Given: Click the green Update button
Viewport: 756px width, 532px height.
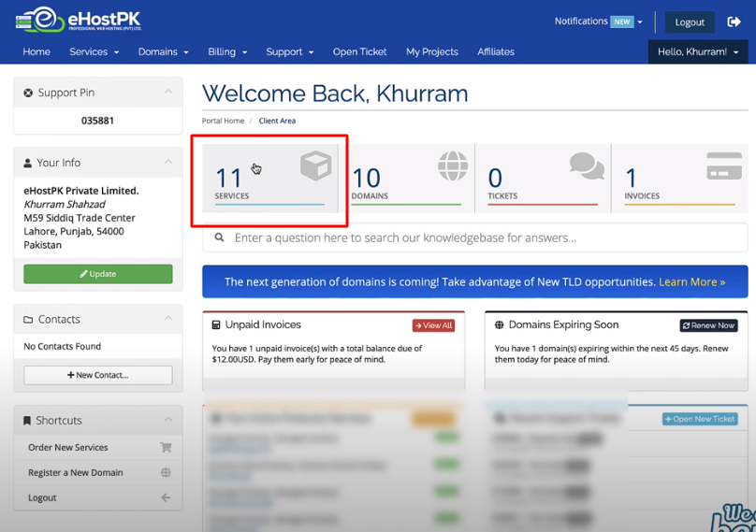Looking at the screenshot, I should (x=98, y=274).
